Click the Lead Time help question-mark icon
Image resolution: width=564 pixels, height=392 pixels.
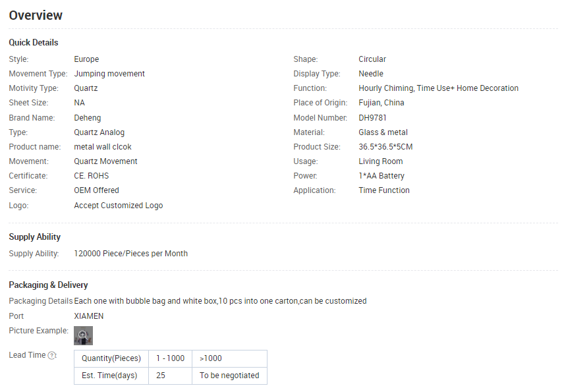(52, 355)
